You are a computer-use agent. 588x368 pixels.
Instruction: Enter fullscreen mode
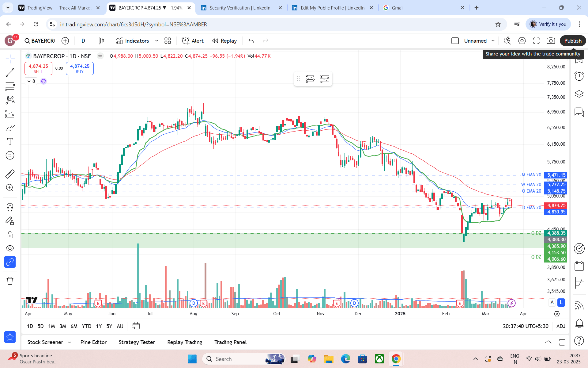[x=536, y=41]
